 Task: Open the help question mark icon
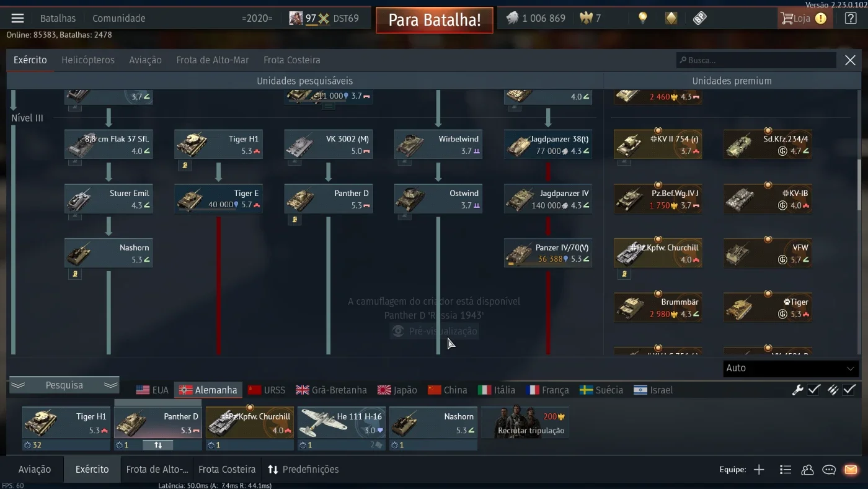[851, 18]
